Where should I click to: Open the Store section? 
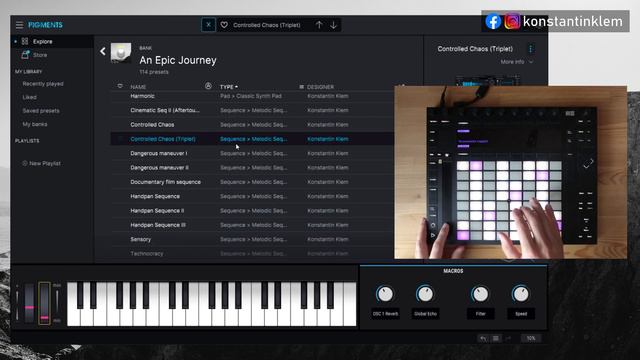coord(40,55)
